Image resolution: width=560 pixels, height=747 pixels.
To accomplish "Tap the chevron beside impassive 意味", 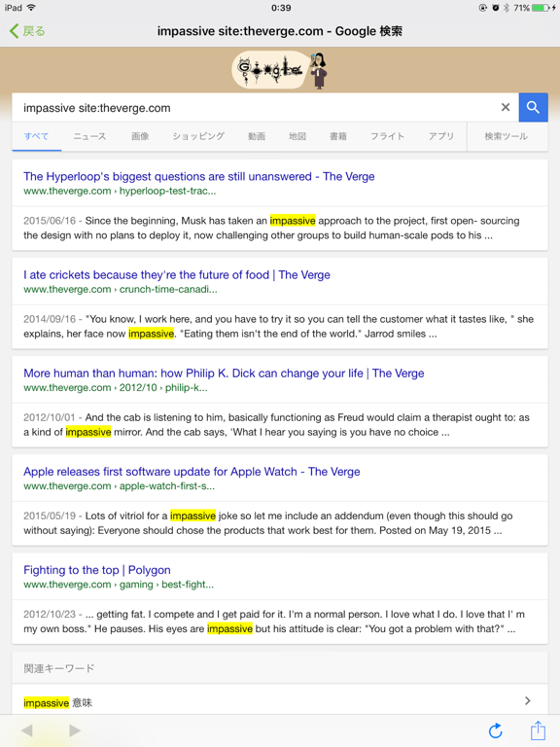I will 527,700.
